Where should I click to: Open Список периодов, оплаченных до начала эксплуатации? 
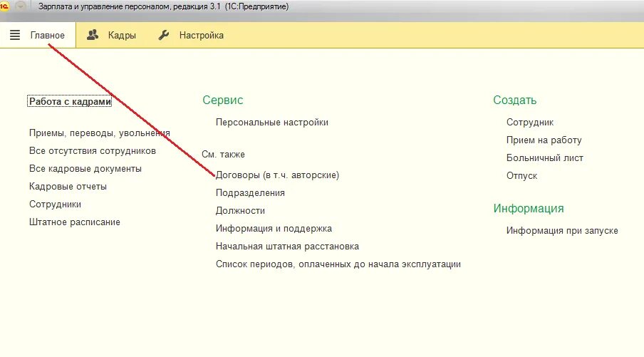[x=338, y=264]
